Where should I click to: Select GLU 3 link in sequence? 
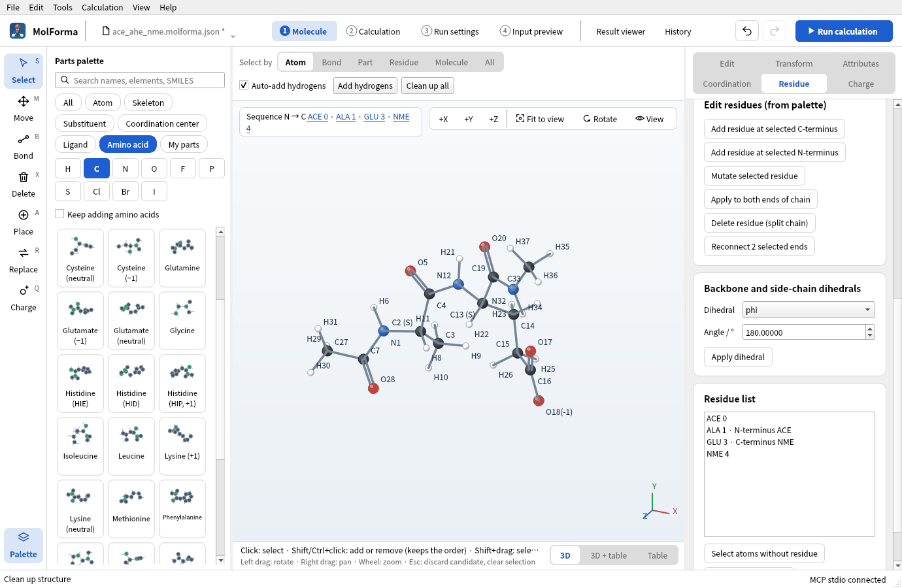point(374,116)
